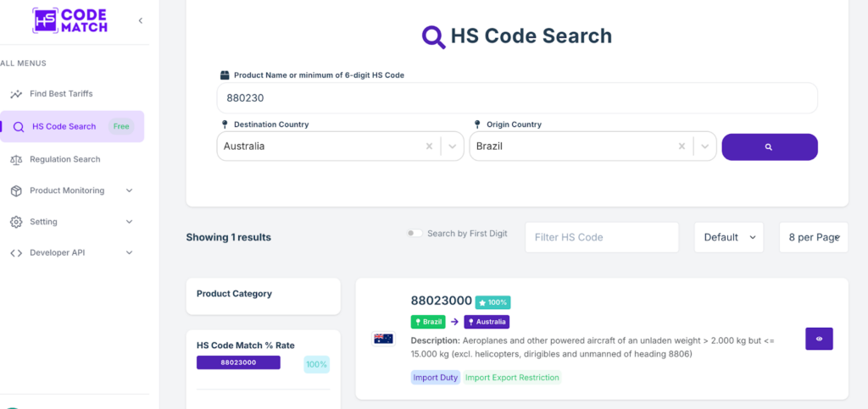Click the HS Code Match logo
The image size is (868, 409).
click(x=70, y=20)
